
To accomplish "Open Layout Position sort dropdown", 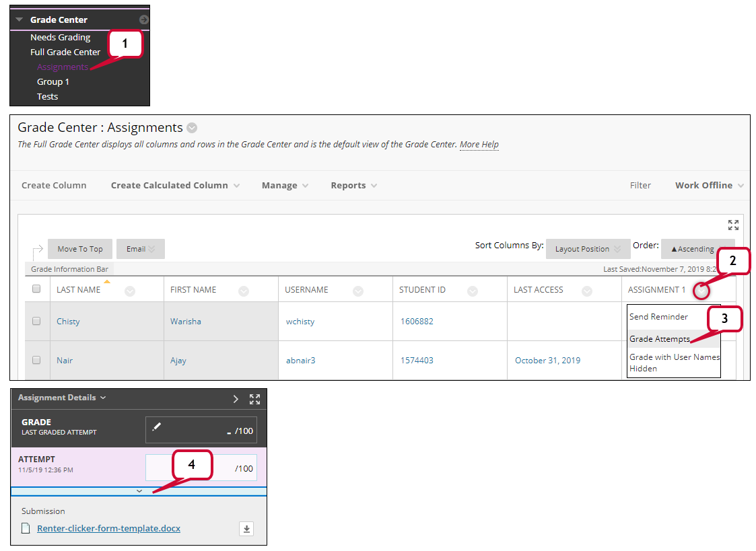I will [x=588, y=249].
